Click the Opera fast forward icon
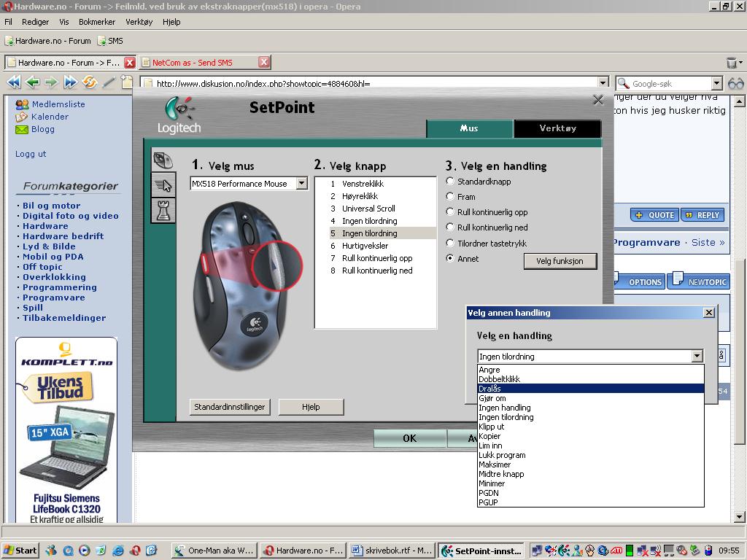 (71, 82)
